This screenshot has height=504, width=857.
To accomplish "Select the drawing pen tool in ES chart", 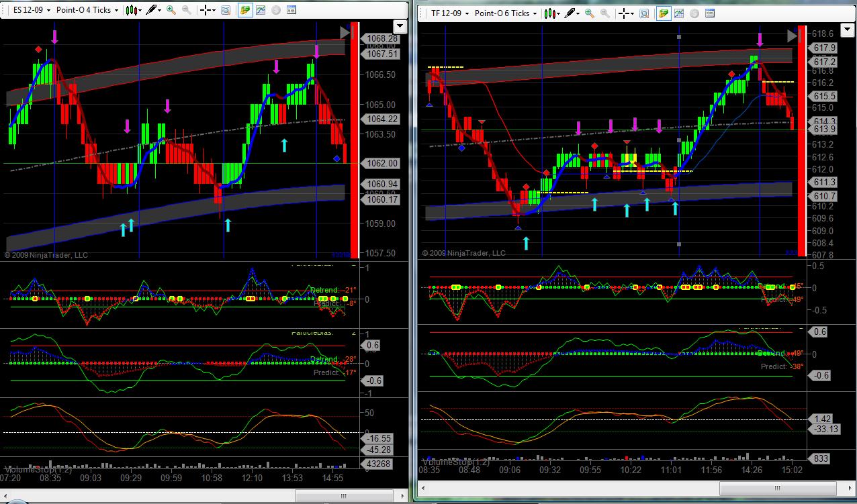I will (152, 10).
